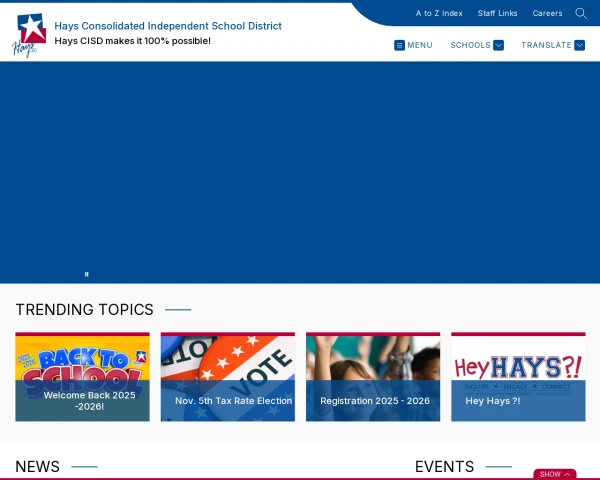Viewport: 600px width, 480px height.
Task: Click the SHOW button at bottom
Action: tap(555, 474)
